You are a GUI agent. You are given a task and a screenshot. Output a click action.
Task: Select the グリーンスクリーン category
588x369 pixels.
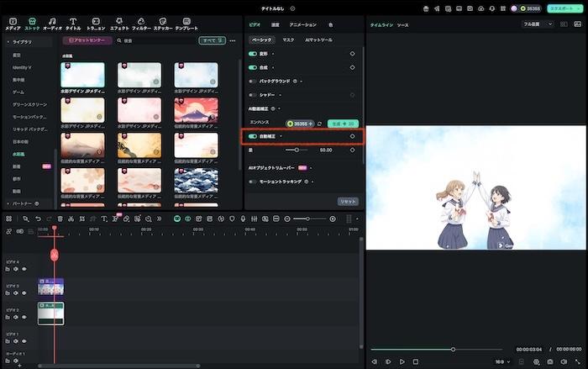pos(30,104)
